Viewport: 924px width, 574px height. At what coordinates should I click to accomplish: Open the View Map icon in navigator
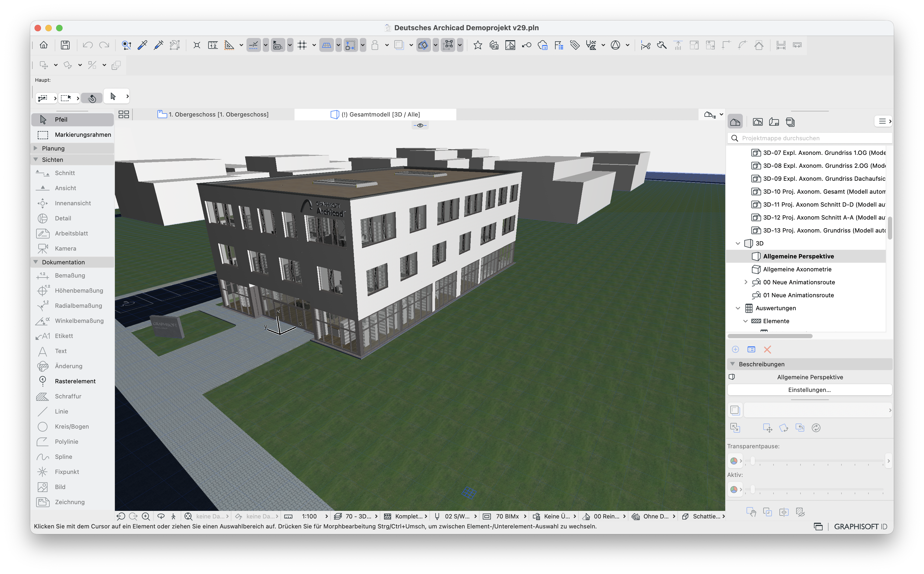pyautogui.click(x=757, y=122)
